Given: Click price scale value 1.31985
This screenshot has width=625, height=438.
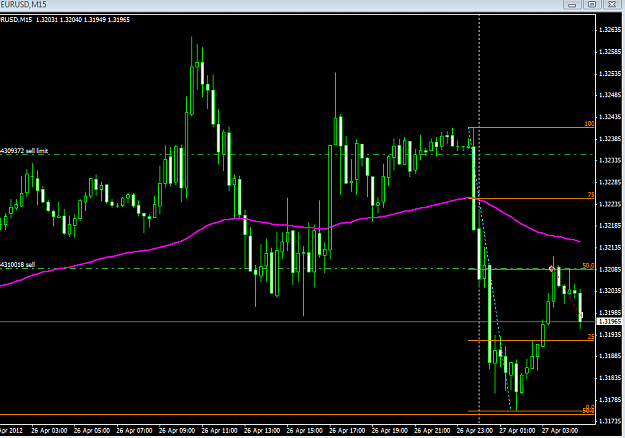Looking at the screenshot, I should tap(610, 313).
